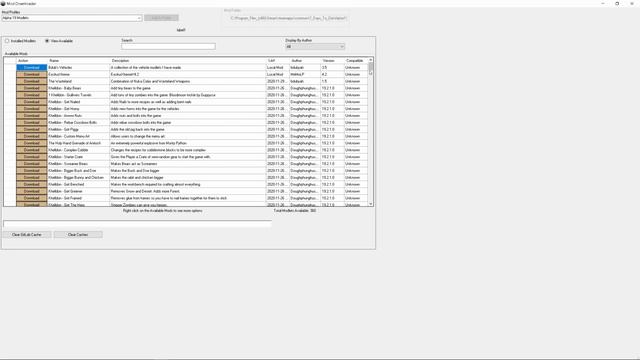
Task: Click 'Add tiny bears to the game' description
Action: [188, 88]
